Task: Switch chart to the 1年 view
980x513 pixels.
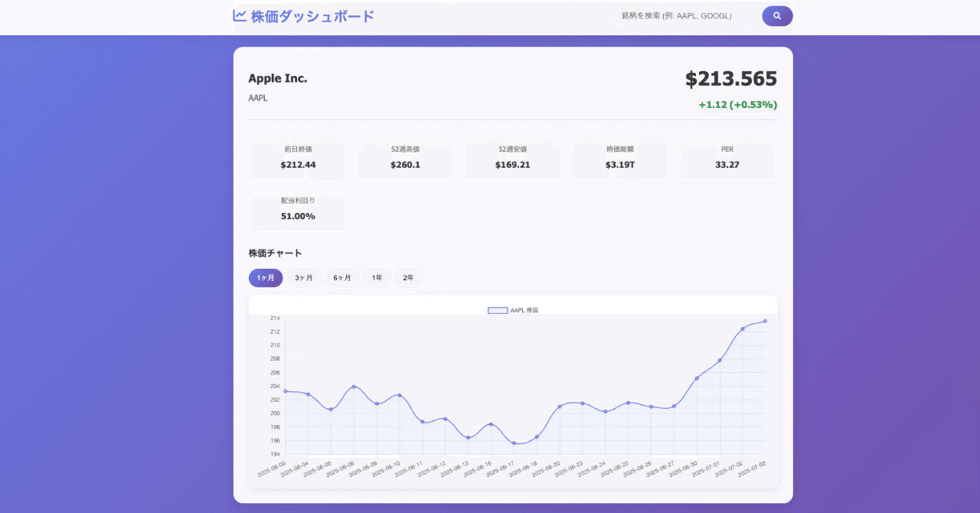Action: point(377,277)
